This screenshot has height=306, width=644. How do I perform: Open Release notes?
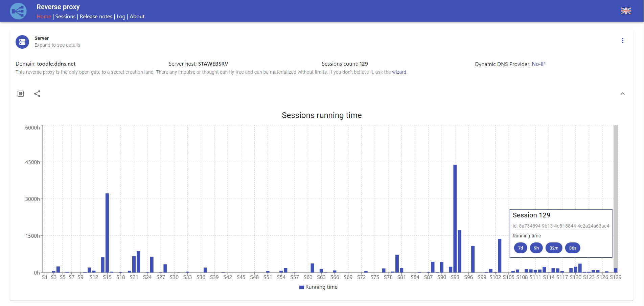pyautogui.click(x=96, y=17)
